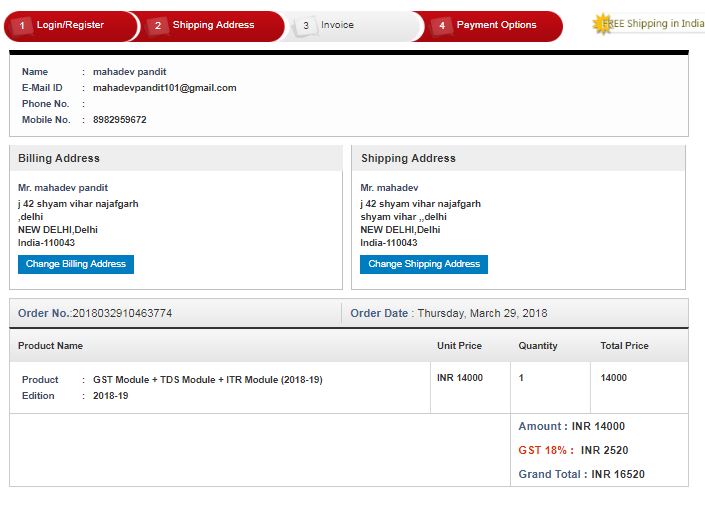The height and width of the screenshot is (507, 705).
Task: Click the Free Shipping starburst icon
Action: coord(602,24)
